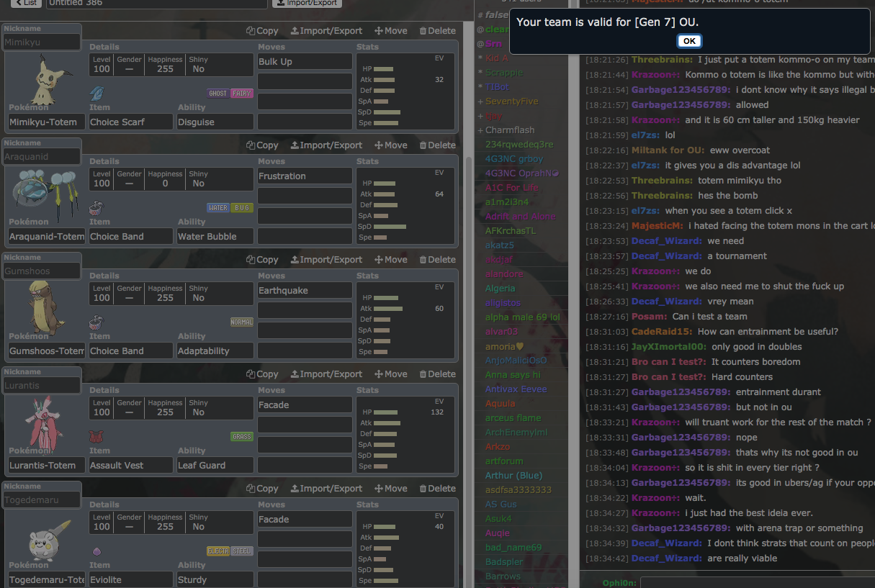
Task: Click Arthur (Blue) in the user list
Action: pyautogui.click(x=513, y=475)
